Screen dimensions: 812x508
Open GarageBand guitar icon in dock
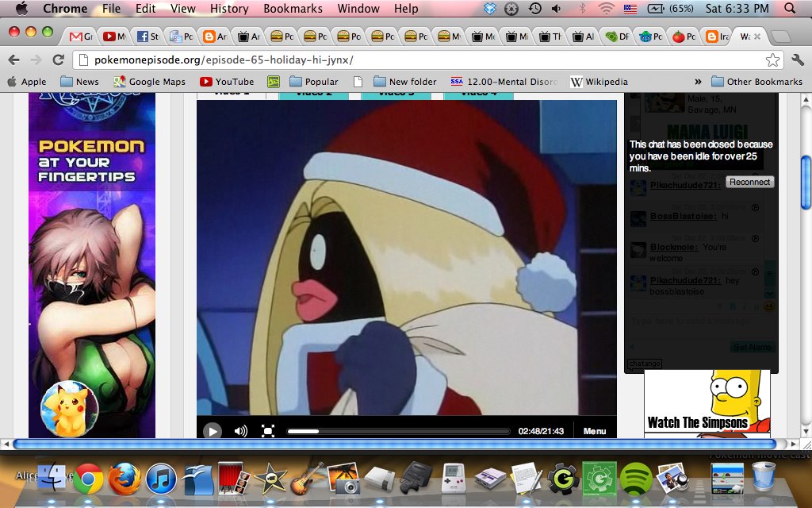click(308, 478)
